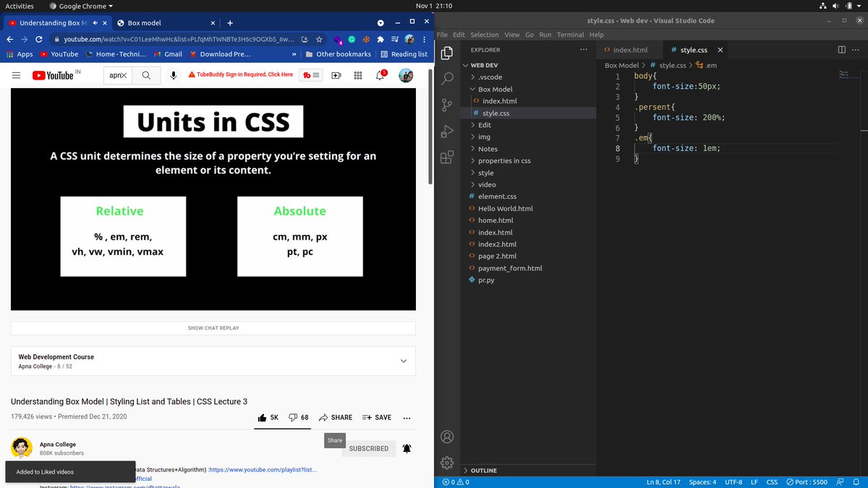
Task: Close the style.css editor tab
Action: (x=720, y=50)
